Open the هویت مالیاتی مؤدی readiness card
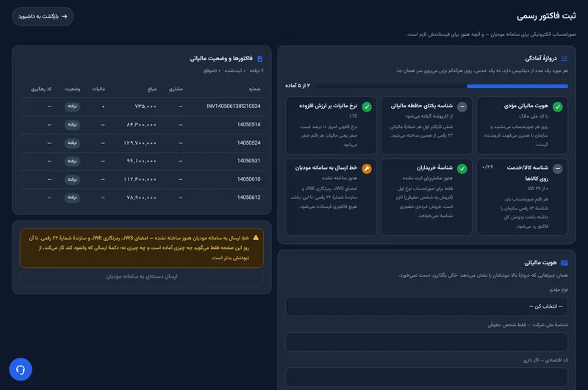588x390 pixels. coord(522,126)
